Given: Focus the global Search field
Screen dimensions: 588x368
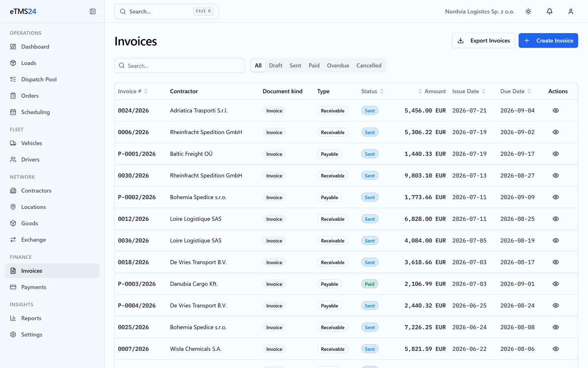Looking at the screenshot, I should [167, 11].
